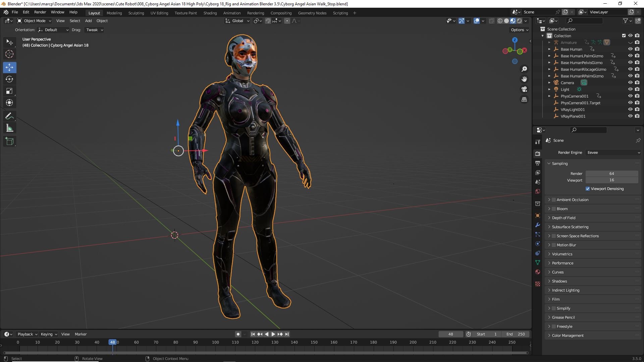Hide the Camera object in viewport
The width and height of the screenshot is (644, 362).
click(x=630, y=83)
